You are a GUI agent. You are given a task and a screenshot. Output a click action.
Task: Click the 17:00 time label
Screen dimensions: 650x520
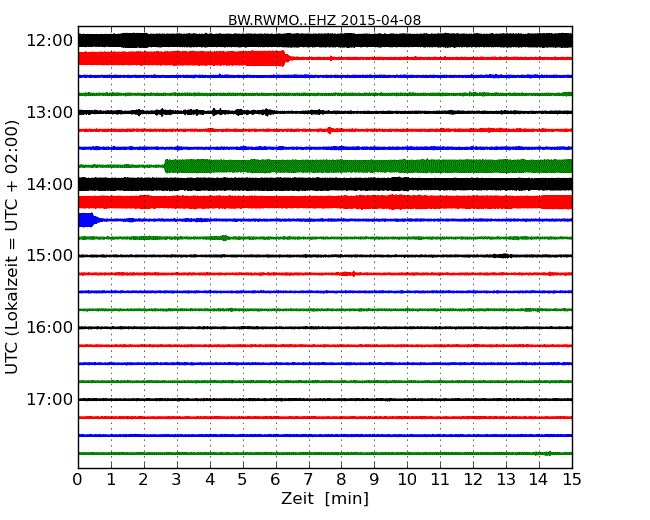pyautogui.click(x=50, y=399)
